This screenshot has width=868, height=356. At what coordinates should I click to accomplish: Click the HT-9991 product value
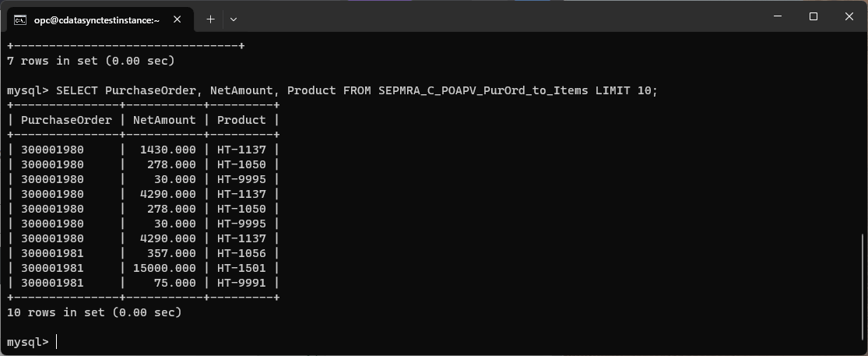241,283
